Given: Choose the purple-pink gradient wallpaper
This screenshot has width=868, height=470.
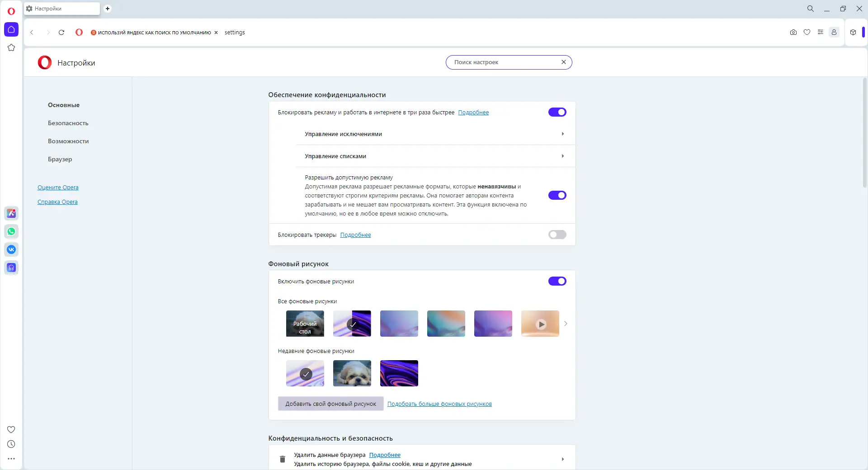Looking at the screenshot, I should pyautogui.click(x=493, y=324).
